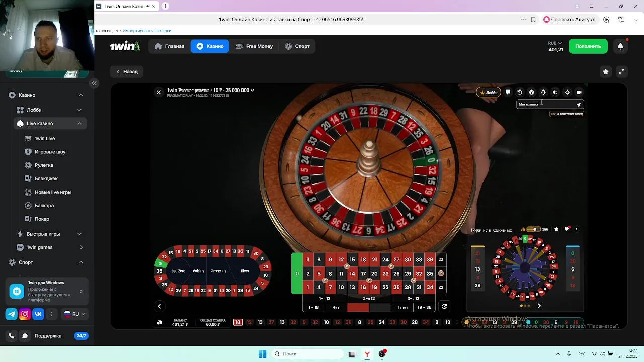Open game settings gear icon

tap(567, 92)
